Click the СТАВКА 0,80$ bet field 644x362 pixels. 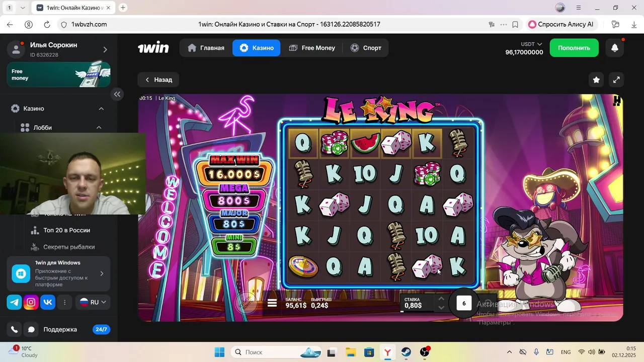417,303
